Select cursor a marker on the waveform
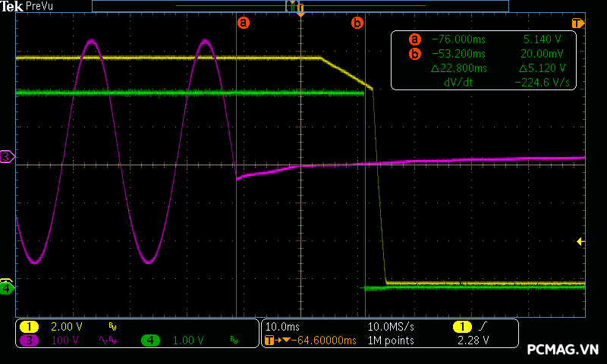607x364 pixels. coord(244,23)
